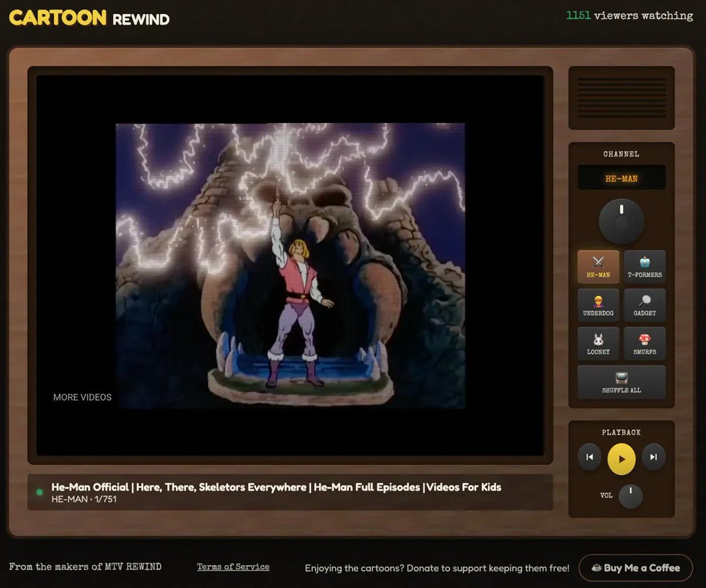Click the TV speaker grille
706x588 pixels.
[621, 98]
